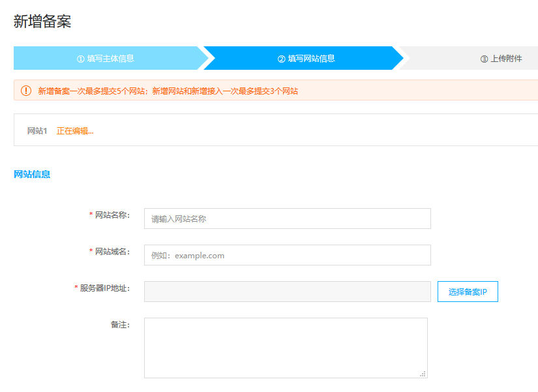
Task: Click the 网站域名 input field
Action: tap(287, 254)
